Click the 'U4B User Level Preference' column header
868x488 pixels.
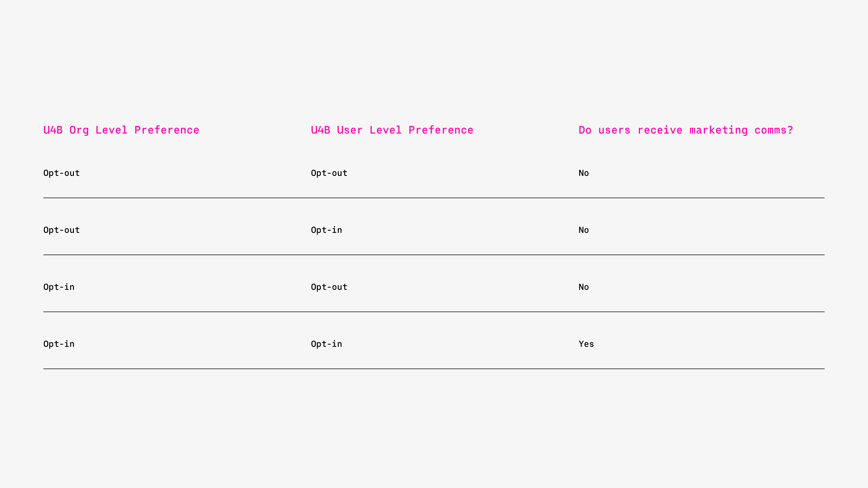point(392,130)
